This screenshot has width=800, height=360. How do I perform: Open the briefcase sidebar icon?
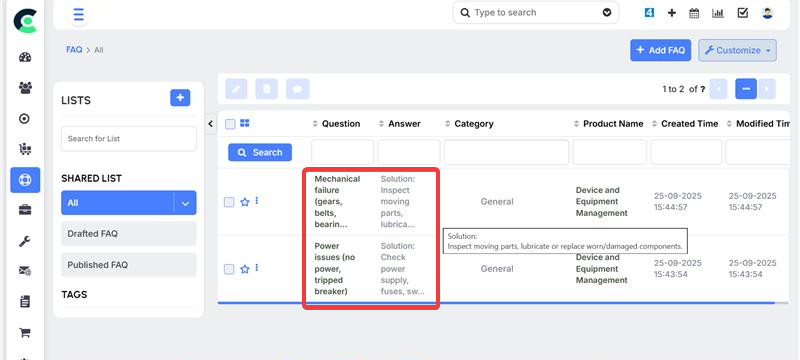25,210
